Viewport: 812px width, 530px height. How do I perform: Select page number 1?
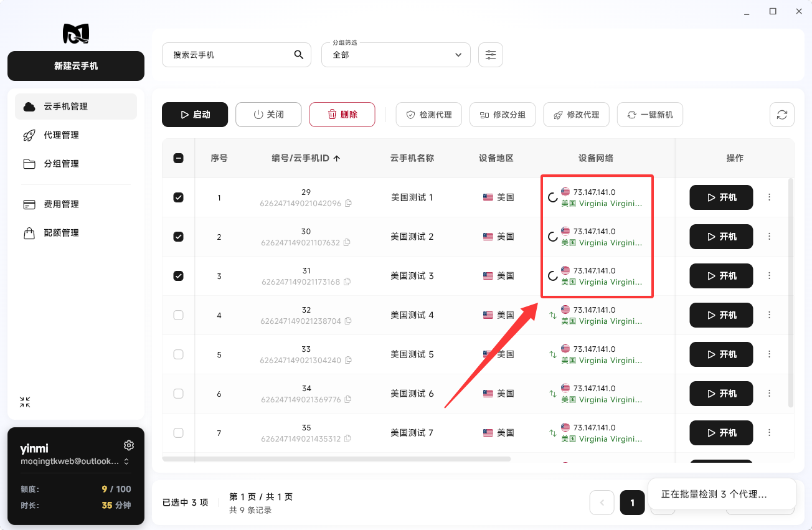[x=632, y=503]
